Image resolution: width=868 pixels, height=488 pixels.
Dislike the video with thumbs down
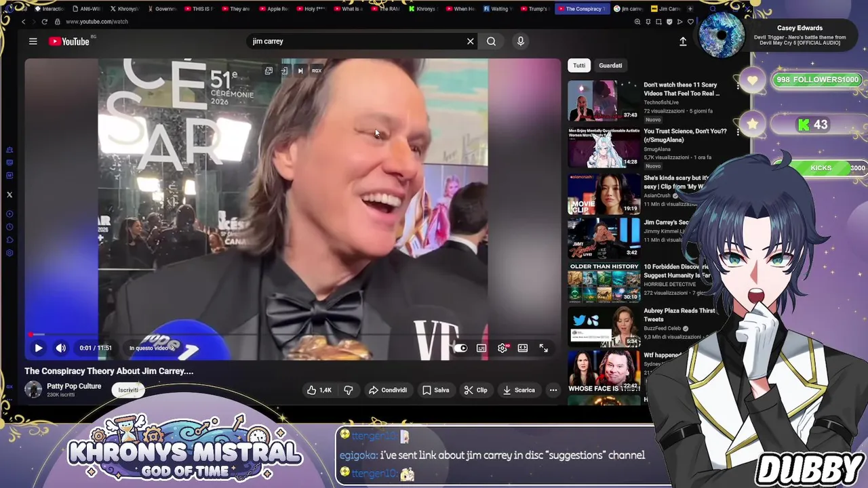coord(348,390)
